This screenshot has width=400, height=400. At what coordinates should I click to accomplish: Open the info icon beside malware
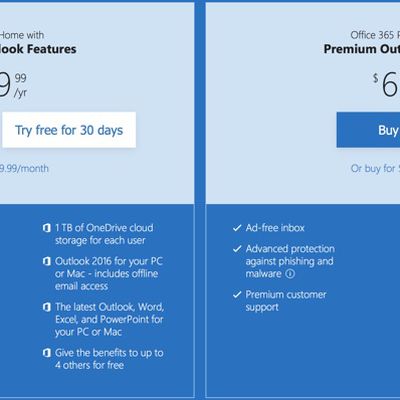(290, 274)
